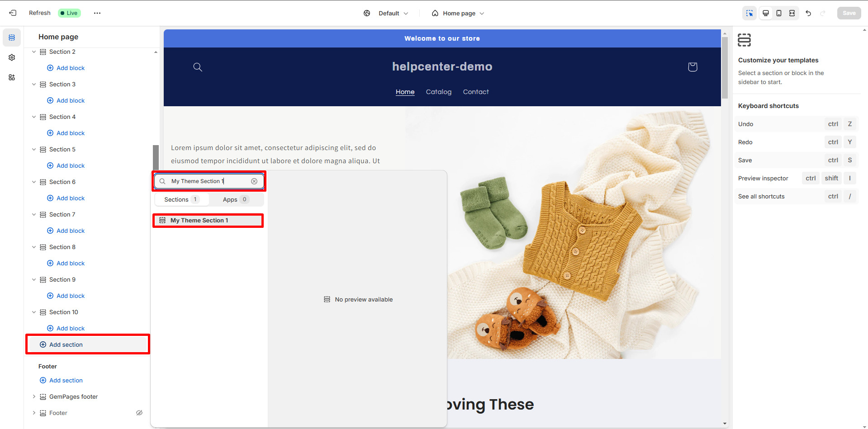Open the Home page template dropdown

click(x=458, y=13)
